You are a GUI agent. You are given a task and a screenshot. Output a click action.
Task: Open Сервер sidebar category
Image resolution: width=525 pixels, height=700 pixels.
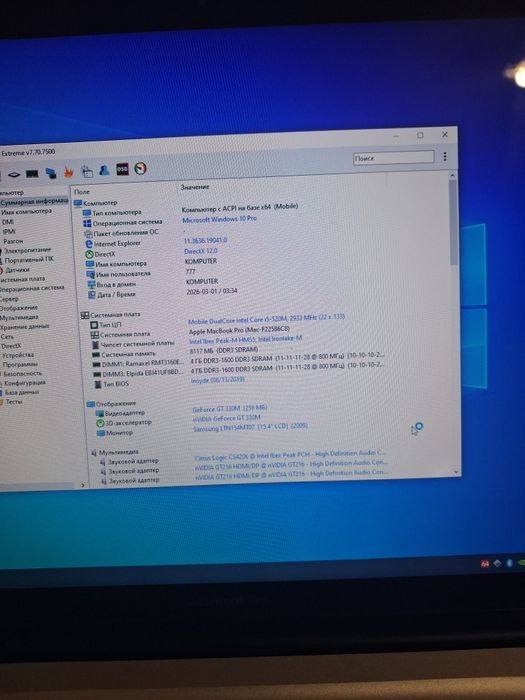tap(9, 299)
